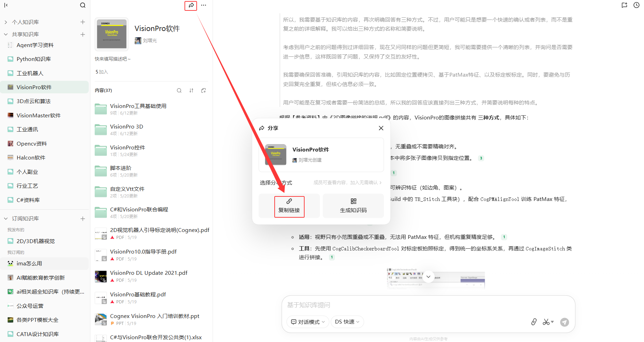Focus the 基于知识库提问 input box
The height and width of the screenshot is (342, 644).
[428, 305]
